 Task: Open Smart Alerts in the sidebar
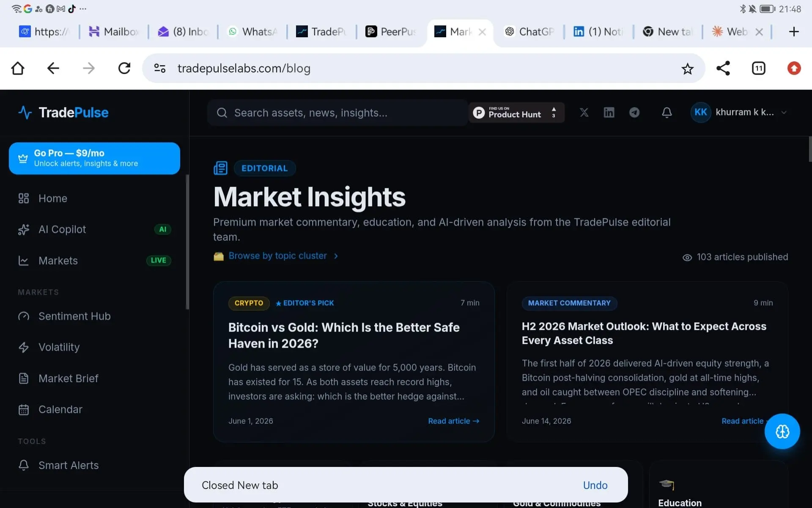tap(94, 465)
